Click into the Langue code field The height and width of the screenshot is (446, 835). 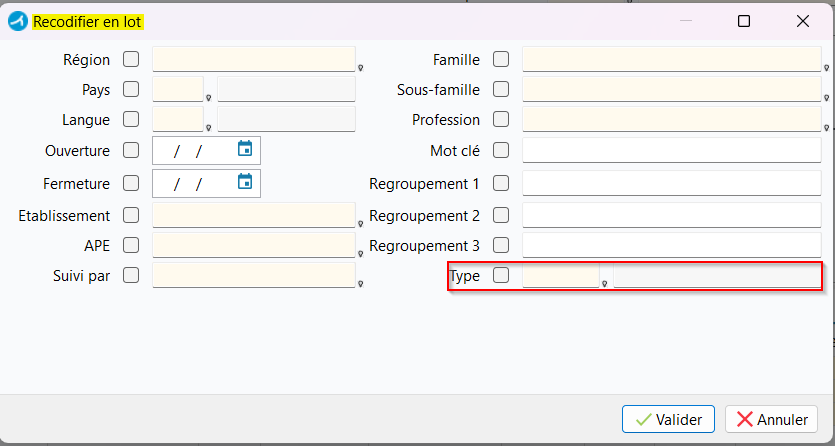pyautogui.click(x=178, y=119)
